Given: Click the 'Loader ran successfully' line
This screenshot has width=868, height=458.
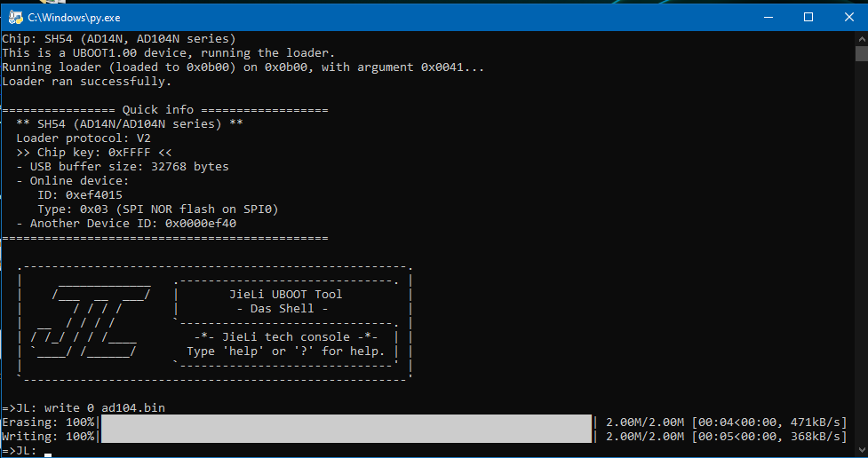Looking at the screenshot, I should [x=87, y=82].
